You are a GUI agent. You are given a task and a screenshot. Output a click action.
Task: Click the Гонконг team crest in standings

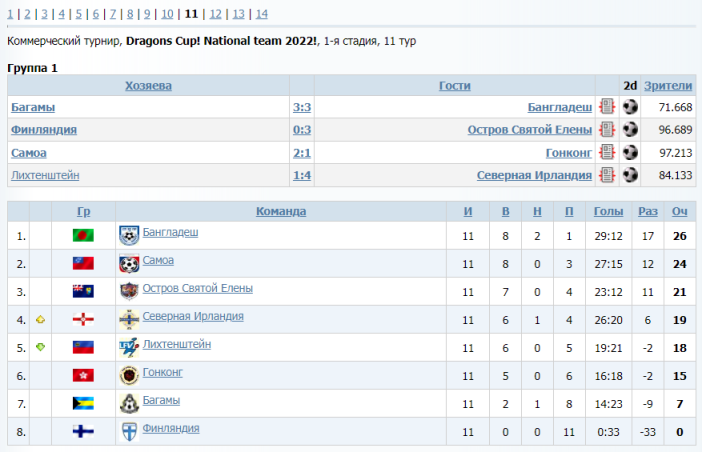coord(129,375)
